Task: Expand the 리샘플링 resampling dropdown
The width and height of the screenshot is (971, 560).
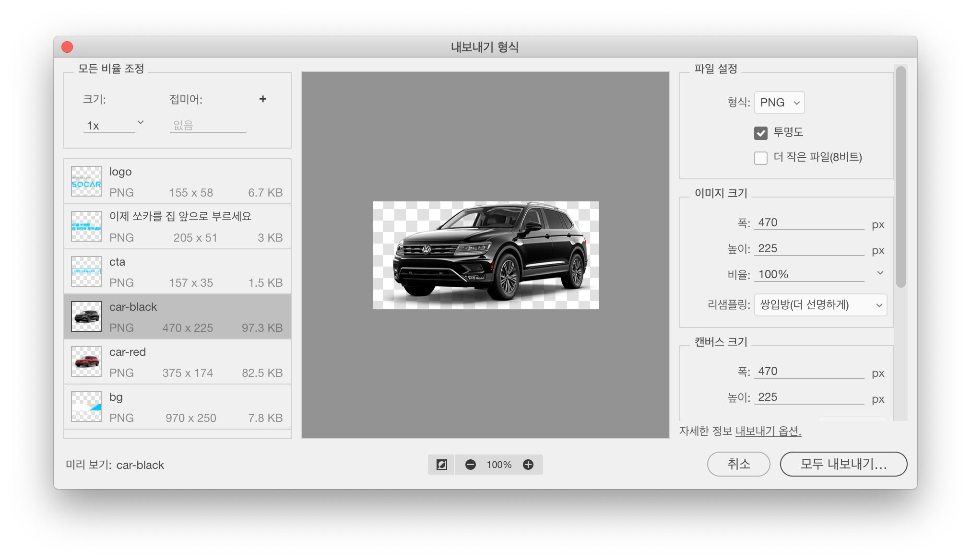Action: pos(820,305)
